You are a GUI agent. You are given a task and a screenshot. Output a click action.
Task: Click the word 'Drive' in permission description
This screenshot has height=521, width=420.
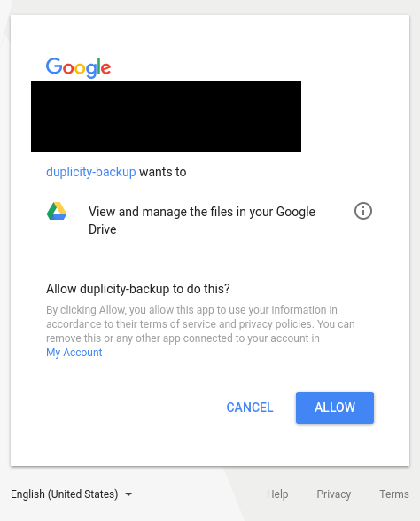coord(103,229)
